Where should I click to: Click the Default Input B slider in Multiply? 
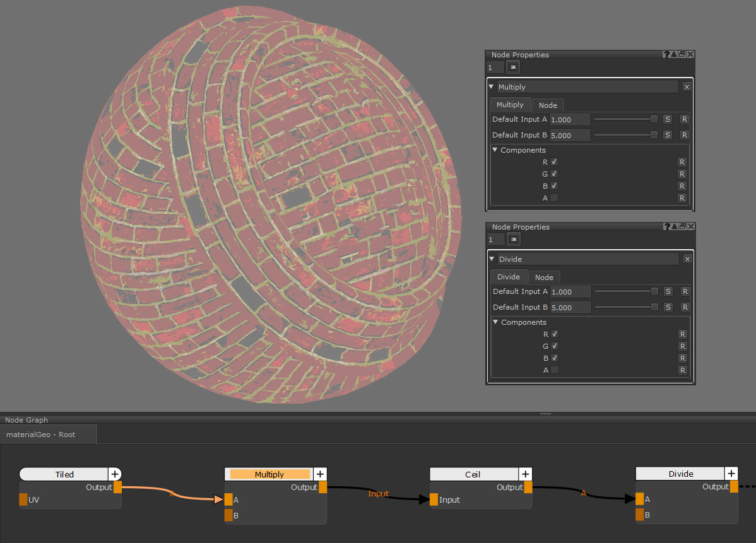click(625, 135)
